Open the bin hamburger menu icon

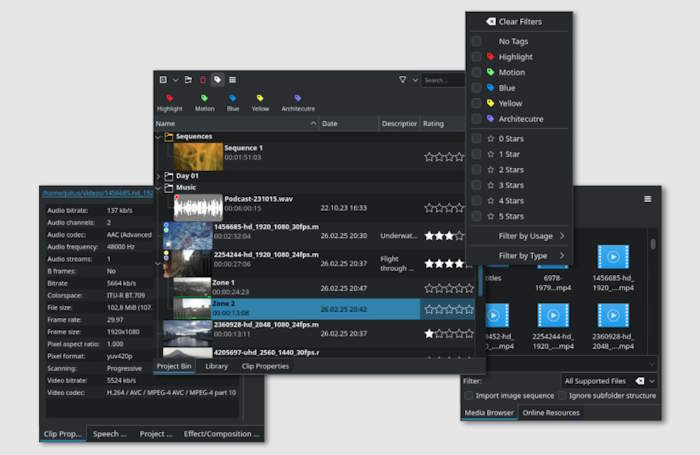coord(233,80)
